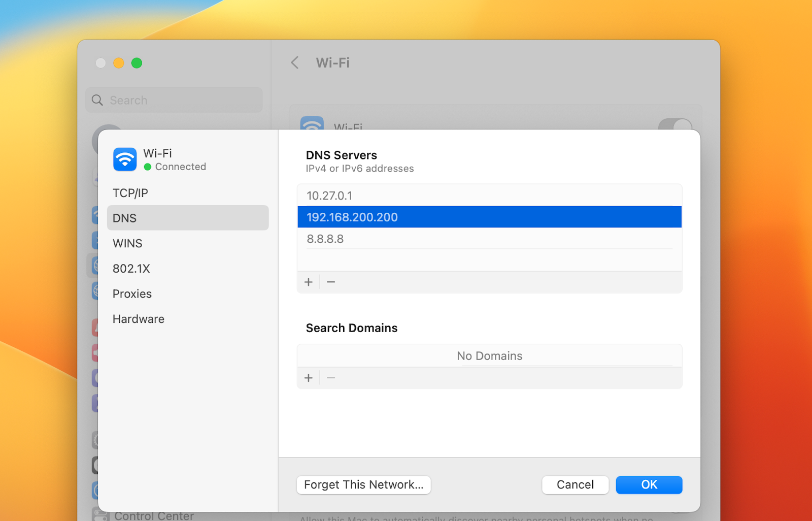
Task: Switch to the WINS tab
Action: [x=127, y=243]
